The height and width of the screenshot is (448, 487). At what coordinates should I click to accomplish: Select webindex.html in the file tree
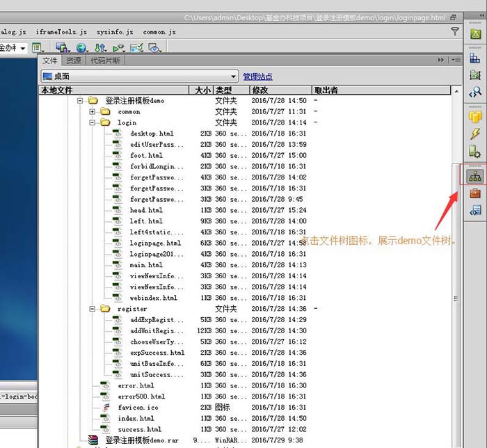[x=154, y=298]
